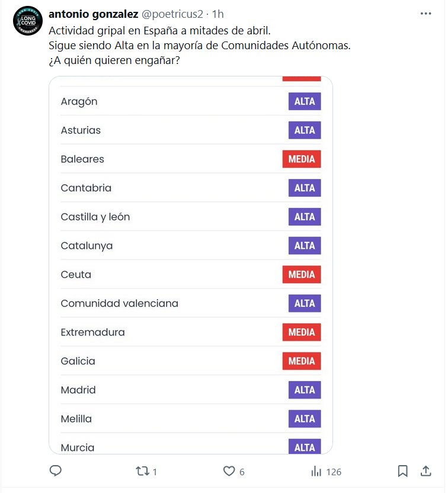Click the ALTA badge for Madrid
Screen dimensions: 448x493
tap(305, 390)
